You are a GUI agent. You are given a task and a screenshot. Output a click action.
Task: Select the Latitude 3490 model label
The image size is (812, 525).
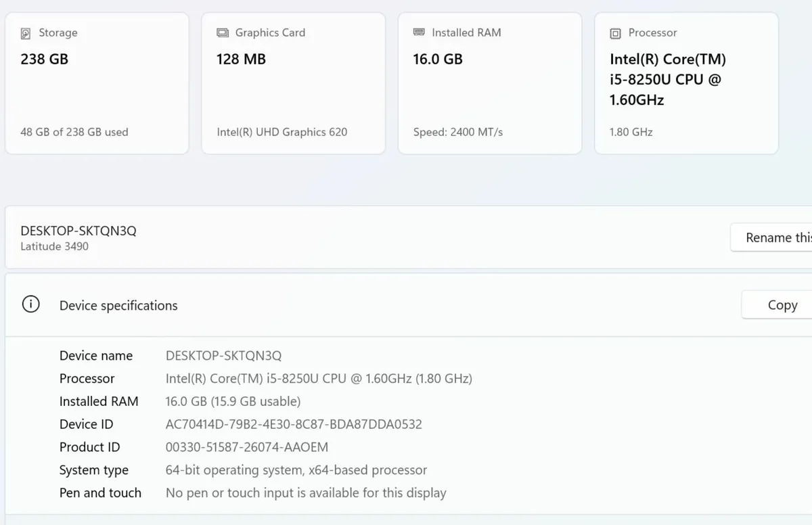tap(55, 246)
